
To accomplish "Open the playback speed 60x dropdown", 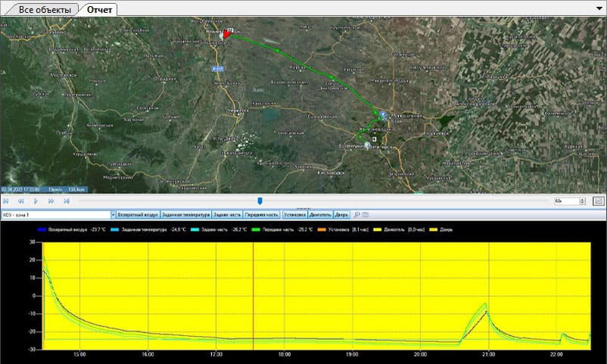I will click(582, 201).
